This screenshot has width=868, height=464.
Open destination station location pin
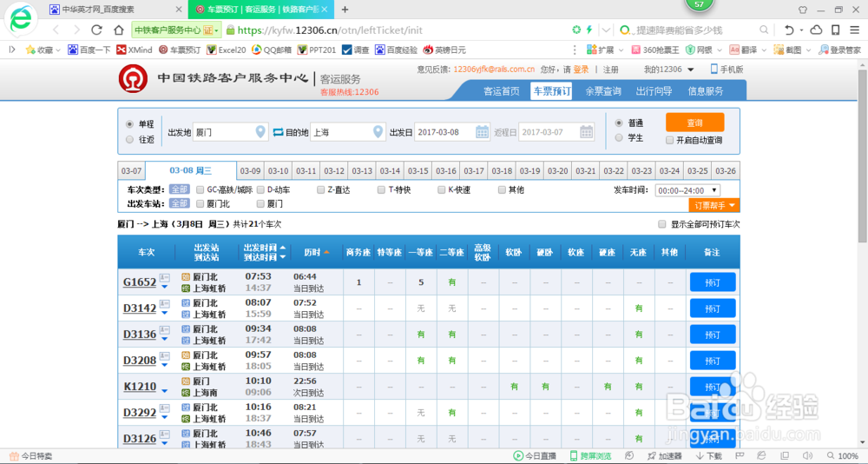378,132
